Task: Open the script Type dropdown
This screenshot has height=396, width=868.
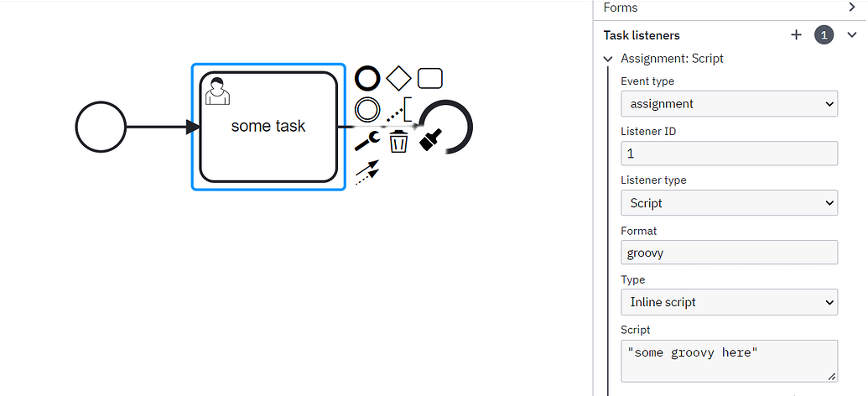Action: pyautogui.click(x=729, y=302)
